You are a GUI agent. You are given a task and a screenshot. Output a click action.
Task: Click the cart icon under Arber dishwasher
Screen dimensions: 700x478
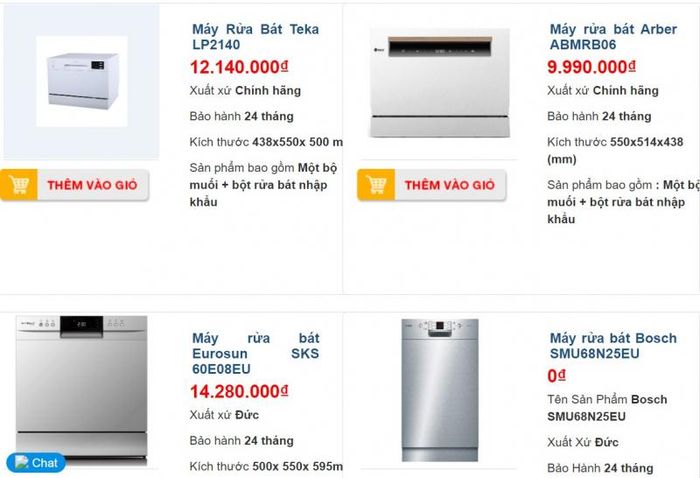click(x=376, y=184)
